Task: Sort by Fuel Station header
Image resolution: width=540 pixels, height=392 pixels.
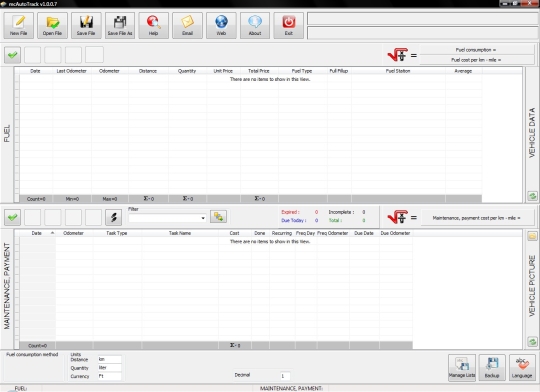Action: tap(398, 71)
